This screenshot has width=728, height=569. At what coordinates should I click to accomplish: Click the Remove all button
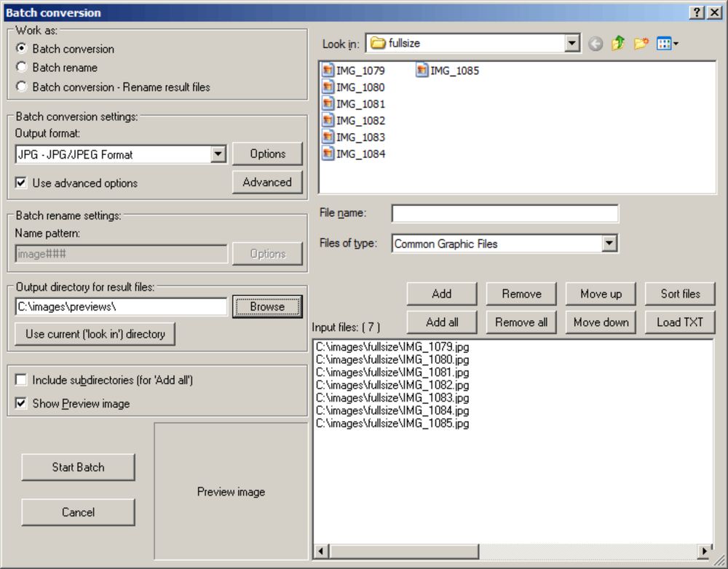pos(521,322)
